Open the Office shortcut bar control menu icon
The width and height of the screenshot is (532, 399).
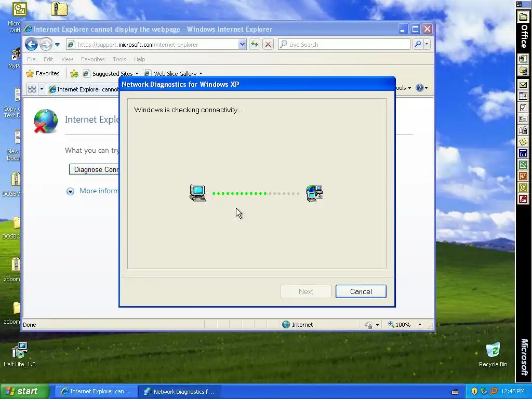coord(519,4)
